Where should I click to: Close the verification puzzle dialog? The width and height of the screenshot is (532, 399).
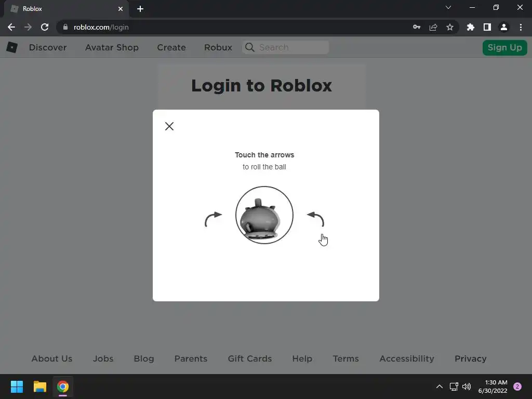pyautogui.click(x=169, y=126)
